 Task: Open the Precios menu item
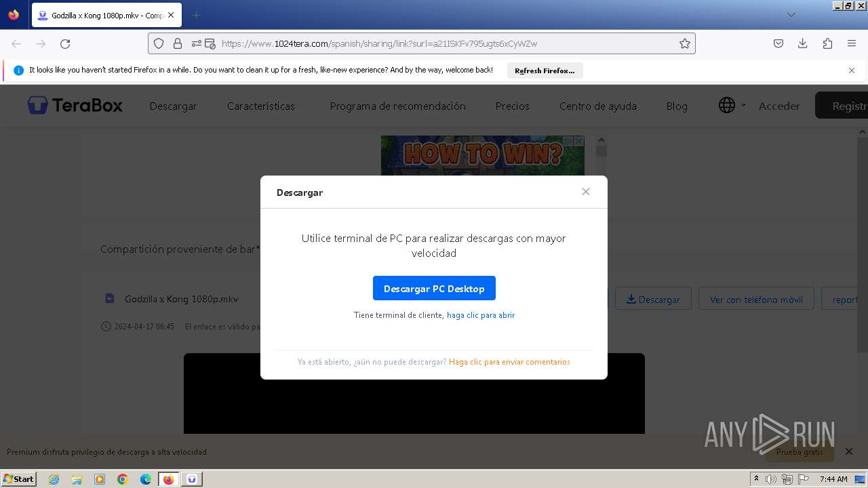(x=512, y=106)
